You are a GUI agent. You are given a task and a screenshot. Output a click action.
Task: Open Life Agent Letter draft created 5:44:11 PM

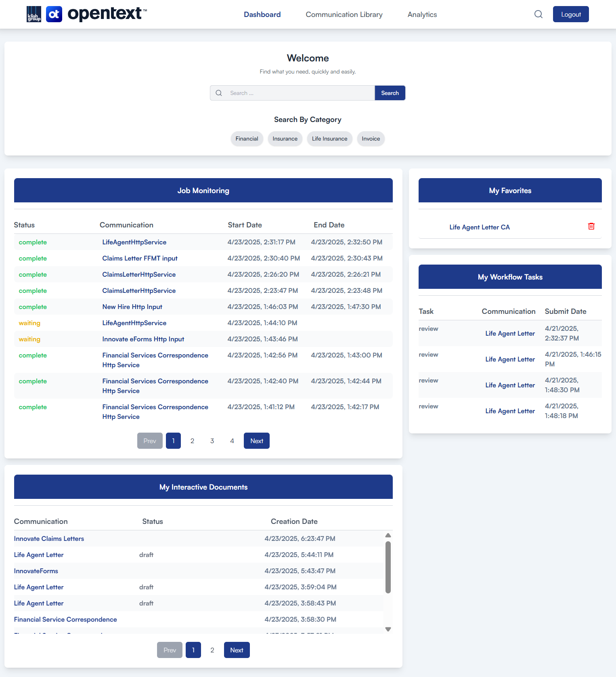39,555
